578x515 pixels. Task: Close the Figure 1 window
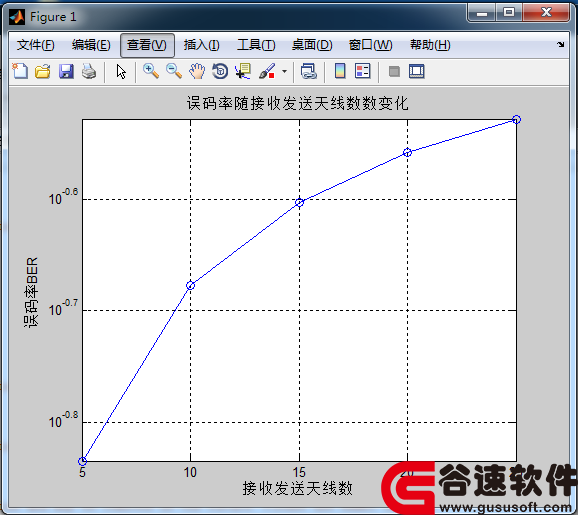tap(546, 13)
